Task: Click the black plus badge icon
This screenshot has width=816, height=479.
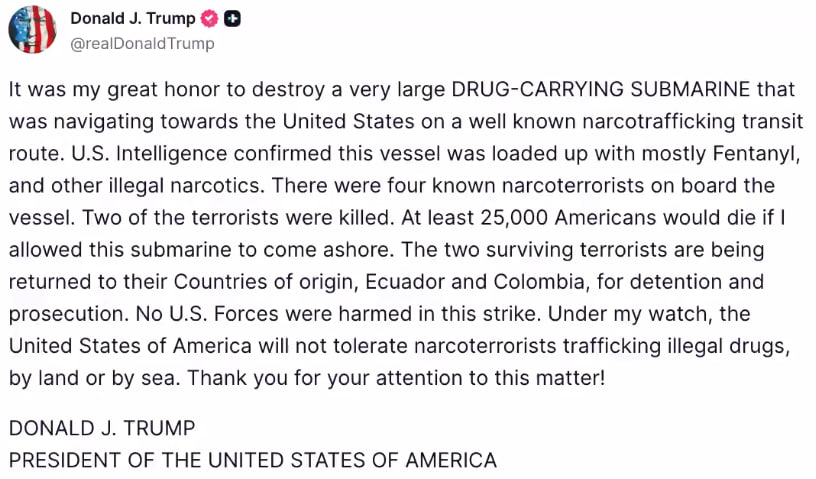Action: coord(233,19)
